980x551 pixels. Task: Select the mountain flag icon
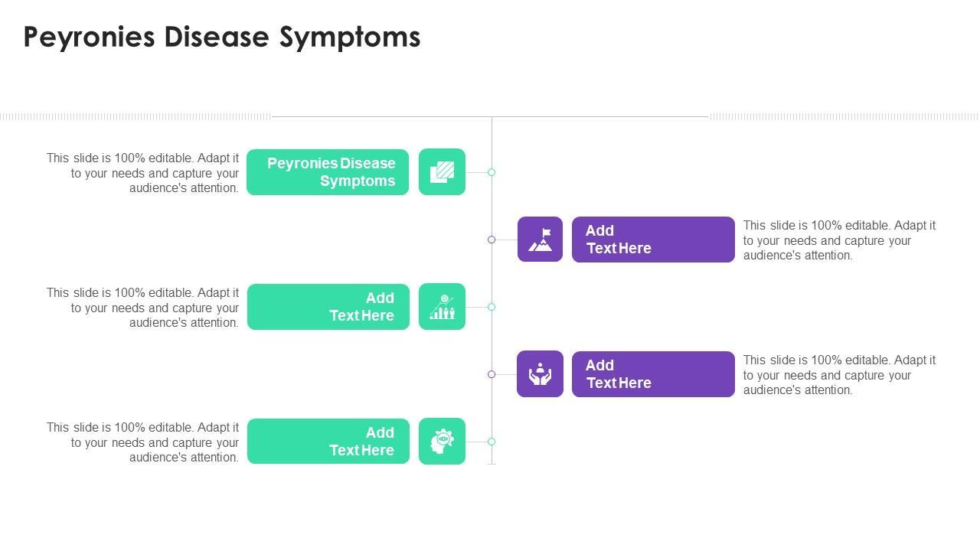[540, 240]
